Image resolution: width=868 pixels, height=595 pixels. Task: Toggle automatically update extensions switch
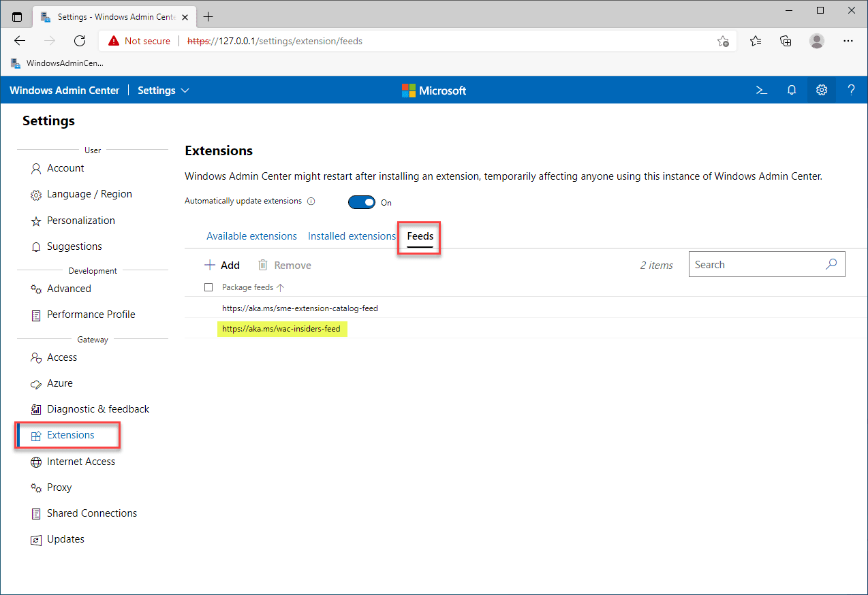(x=362, y=202)
